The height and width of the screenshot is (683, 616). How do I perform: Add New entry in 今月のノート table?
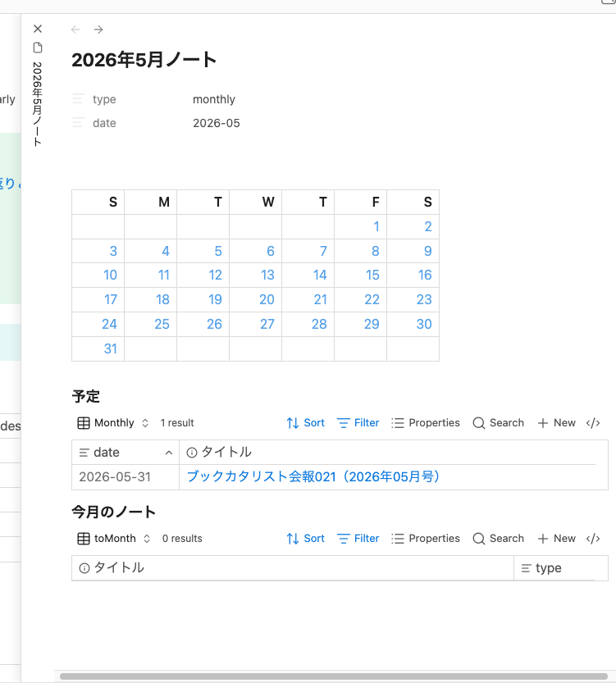point(557,539)
